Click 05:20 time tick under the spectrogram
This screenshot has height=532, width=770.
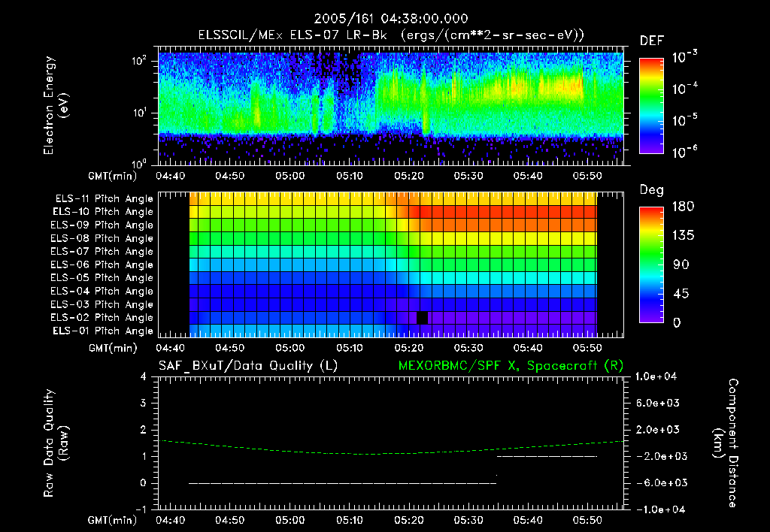[x=409, y=176]
